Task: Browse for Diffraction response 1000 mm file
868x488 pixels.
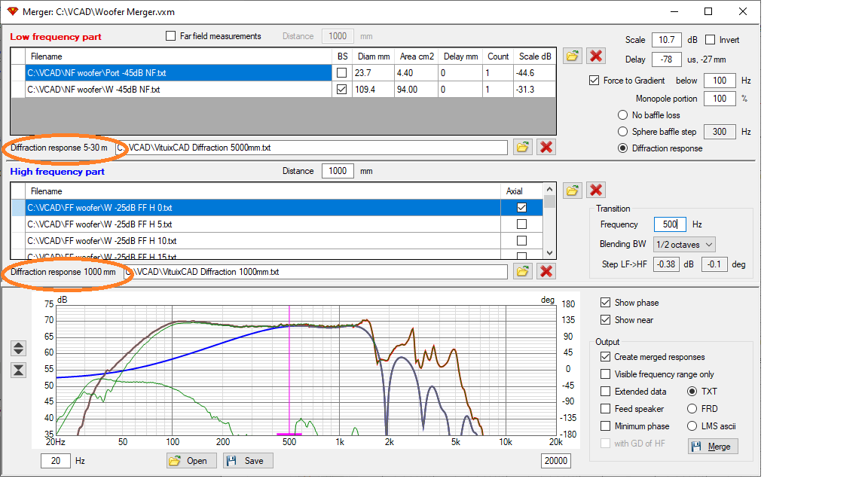Action: coord(523,271)
